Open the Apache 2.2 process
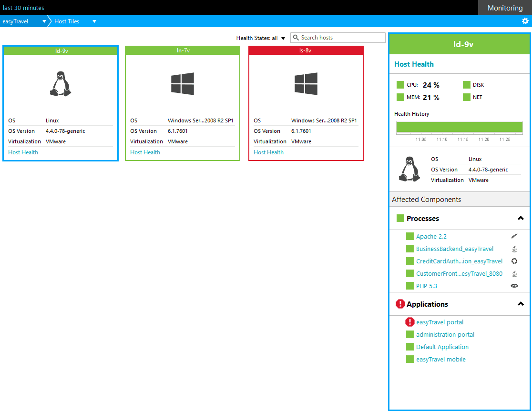Screen dimensions: 532x411 pos(431,236)
